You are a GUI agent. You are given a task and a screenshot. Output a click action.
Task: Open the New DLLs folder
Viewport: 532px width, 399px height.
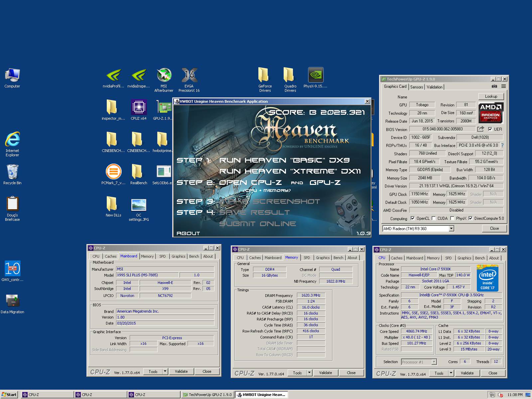tap(113, 206)
